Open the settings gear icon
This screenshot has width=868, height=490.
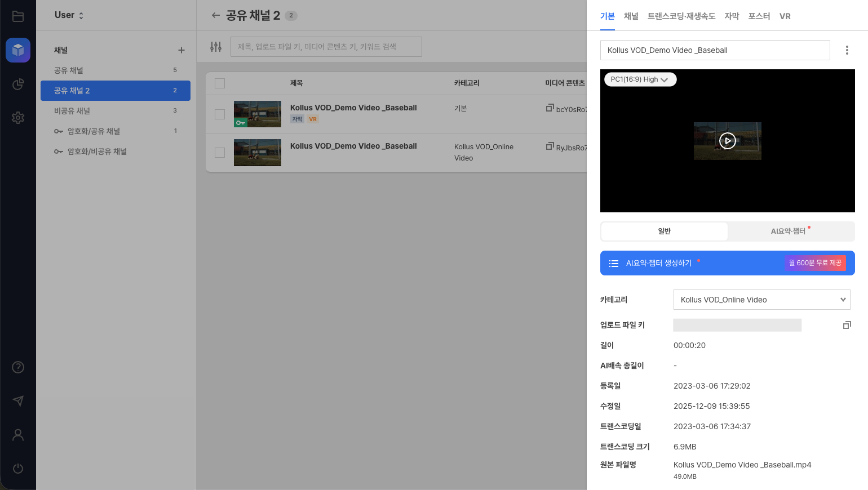coord(17,118)
